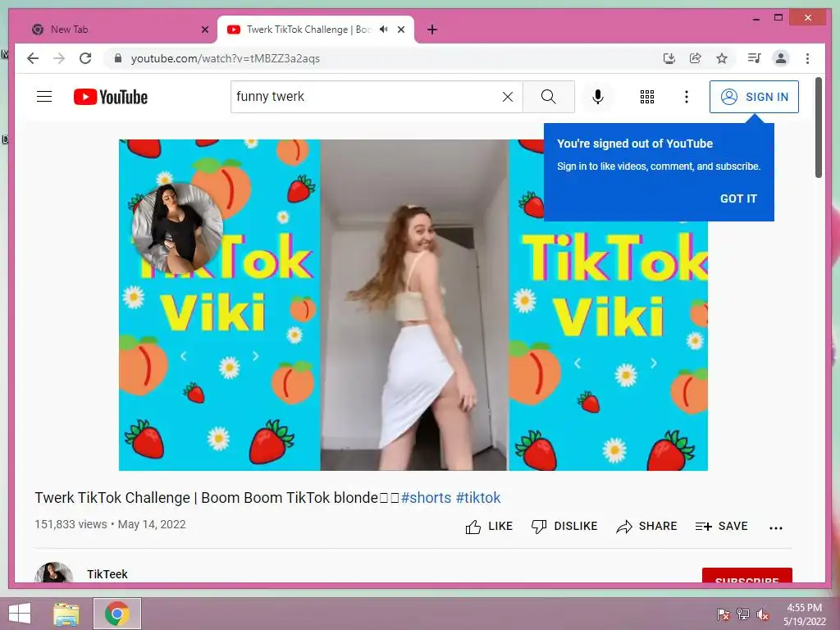Open the YouTube apps grid
840x630 pixels.
click(x=647, y=97)
